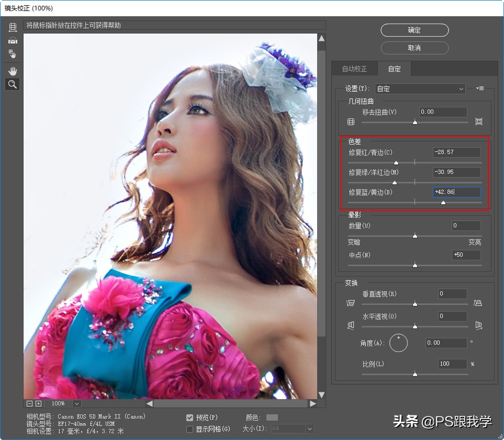Enable the 显示网格(G) checkbox
Viewport: 504px width, 440px height.
pyautogui.click(x=189, y=429)
